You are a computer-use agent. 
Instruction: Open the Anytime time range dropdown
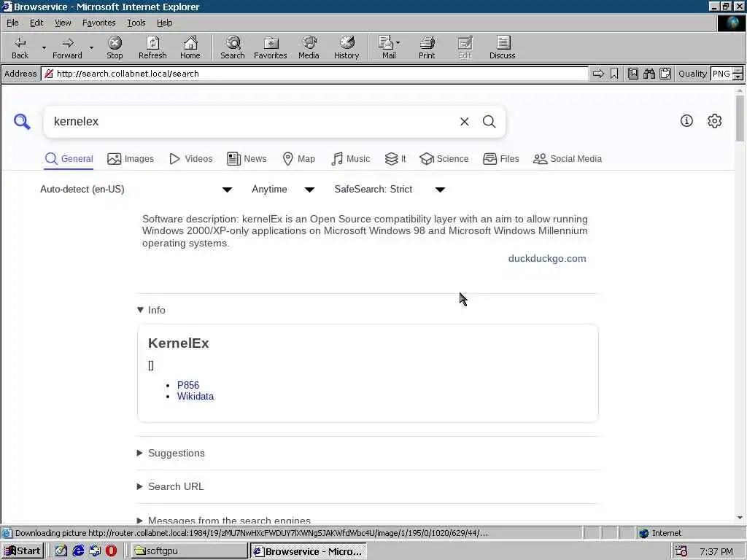283,189
